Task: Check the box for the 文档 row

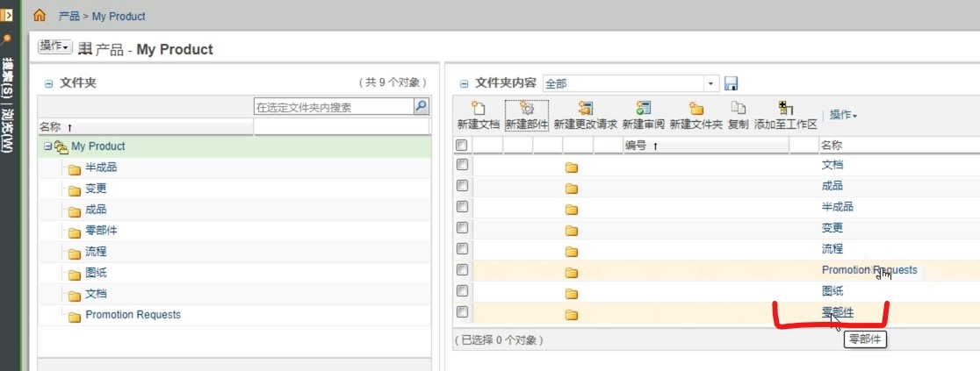Action: 462,165
